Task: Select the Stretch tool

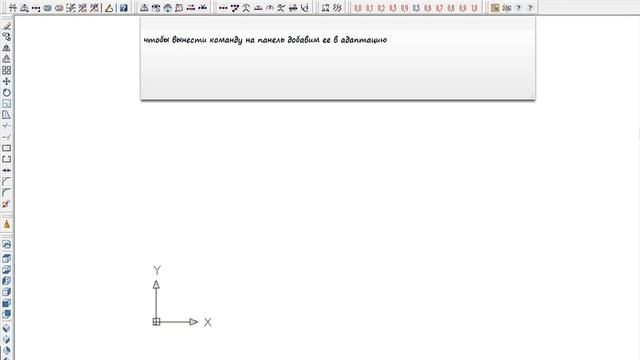Action: coord(7,115)
